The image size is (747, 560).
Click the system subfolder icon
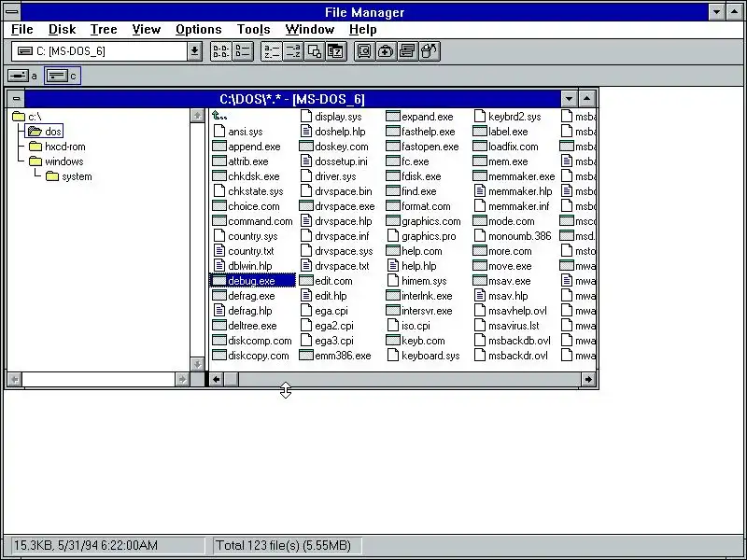(52, 176)
